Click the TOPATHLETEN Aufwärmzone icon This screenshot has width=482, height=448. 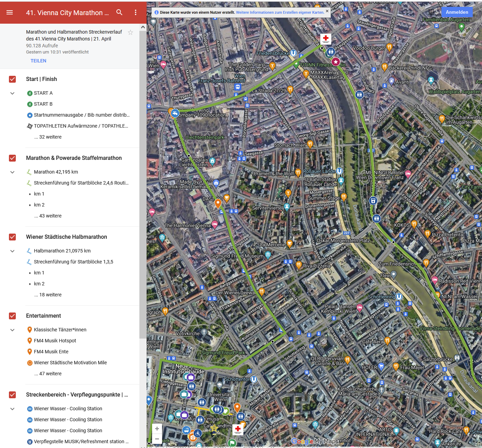[x=30, y=126]
